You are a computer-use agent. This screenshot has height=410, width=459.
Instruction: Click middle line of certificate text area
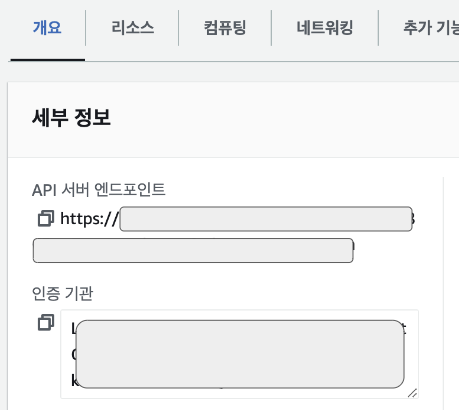[239, 355]
